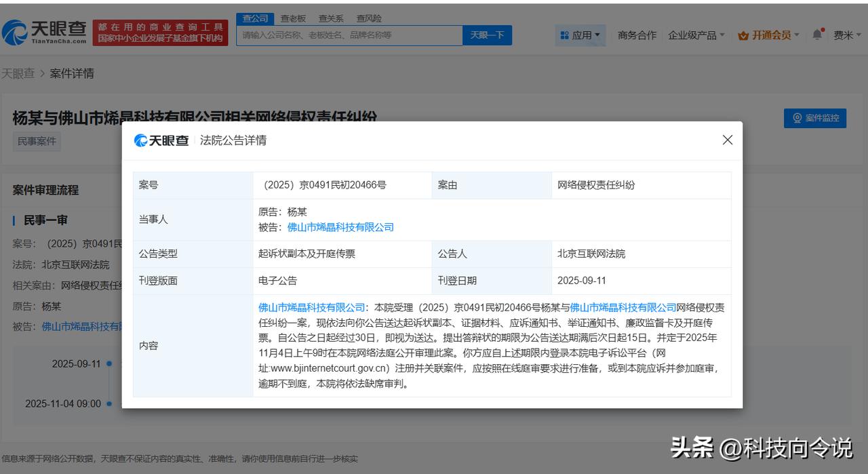
Task: Click the 电子公告 publication page cell
Action: [342, 281]
